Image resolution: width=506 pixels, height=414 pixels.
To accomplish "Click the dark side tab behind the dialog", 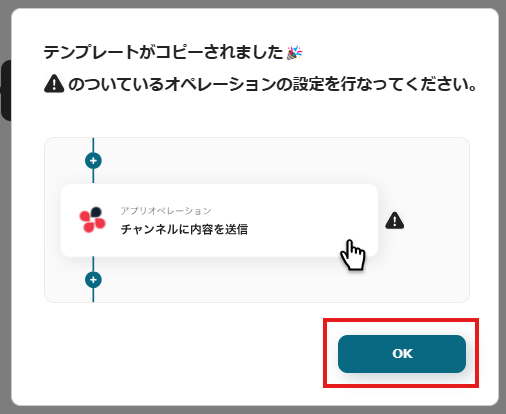I will (x=5, y=90).
